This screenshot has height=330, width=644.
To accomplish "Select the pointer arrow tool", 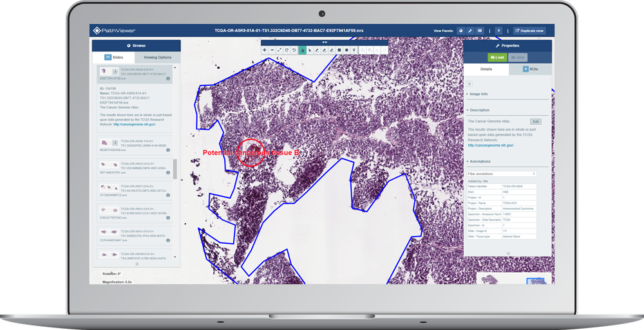I will [x=310, y=50].
